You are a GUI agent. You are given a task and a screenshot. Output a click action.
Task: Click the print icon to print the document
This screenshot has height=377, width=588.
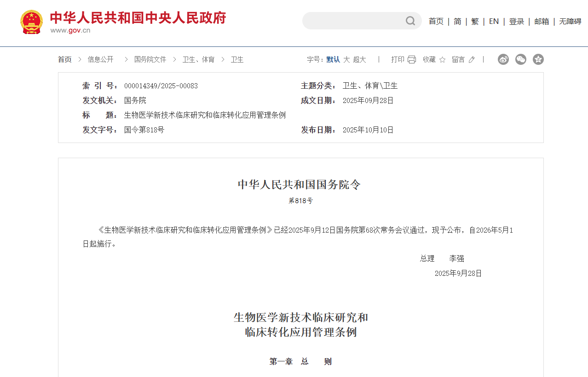(411, 59)
